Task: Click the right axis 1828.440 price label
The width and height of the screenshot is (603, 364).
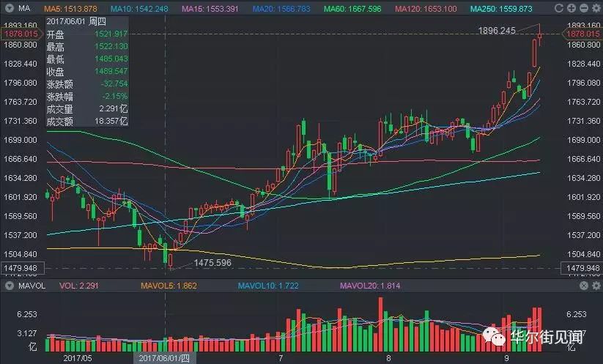Action: point(583,64)
